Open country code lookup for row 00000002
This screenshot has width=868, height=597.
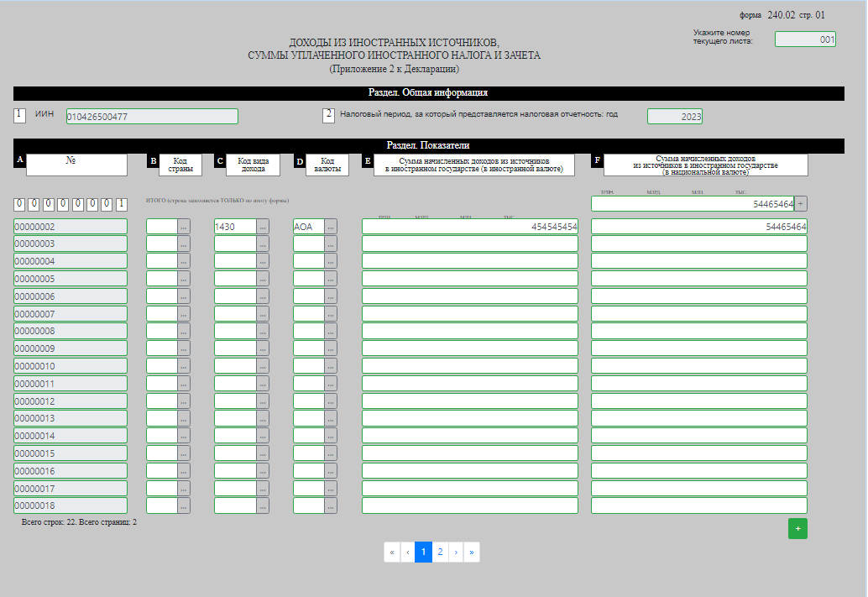(184, 227)
